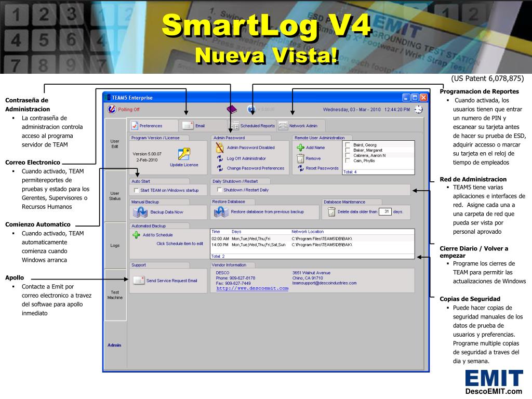The height and width of the screenshot is (399, 532).
Task: Click the Days column header
Action: (x=236, y=232)
